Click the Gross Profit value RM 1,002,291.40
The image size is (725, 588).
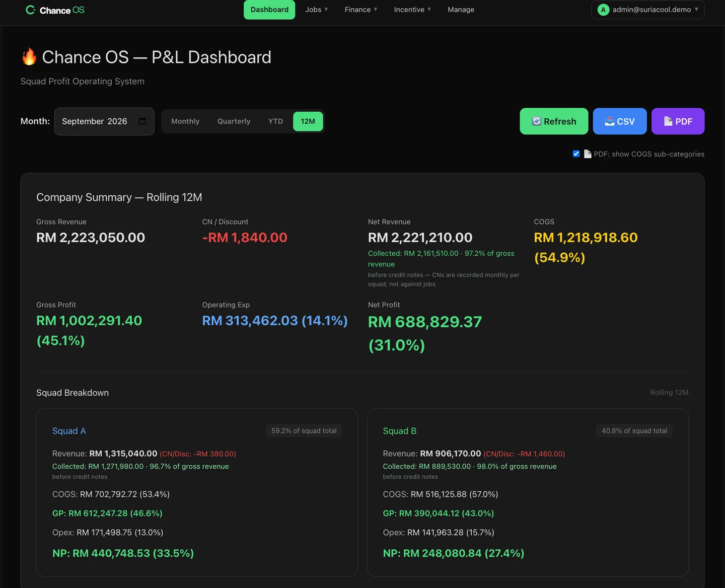pos(89,330)
